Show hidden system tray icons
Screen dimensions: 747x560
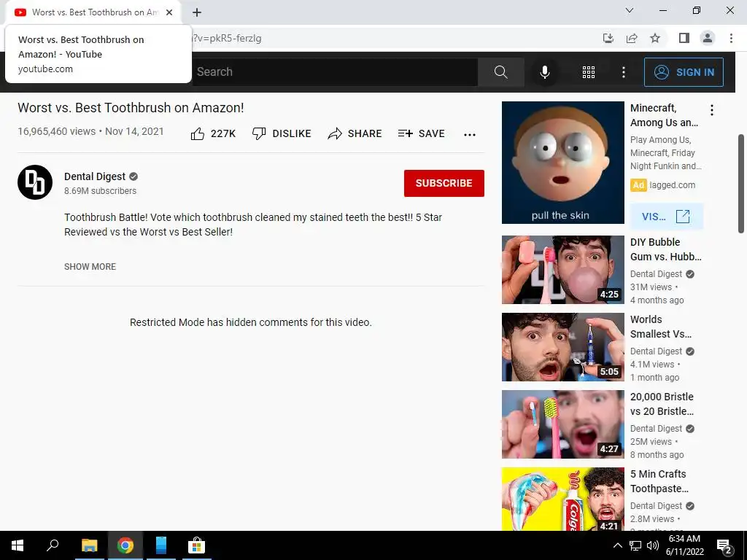tap(617, 545)
